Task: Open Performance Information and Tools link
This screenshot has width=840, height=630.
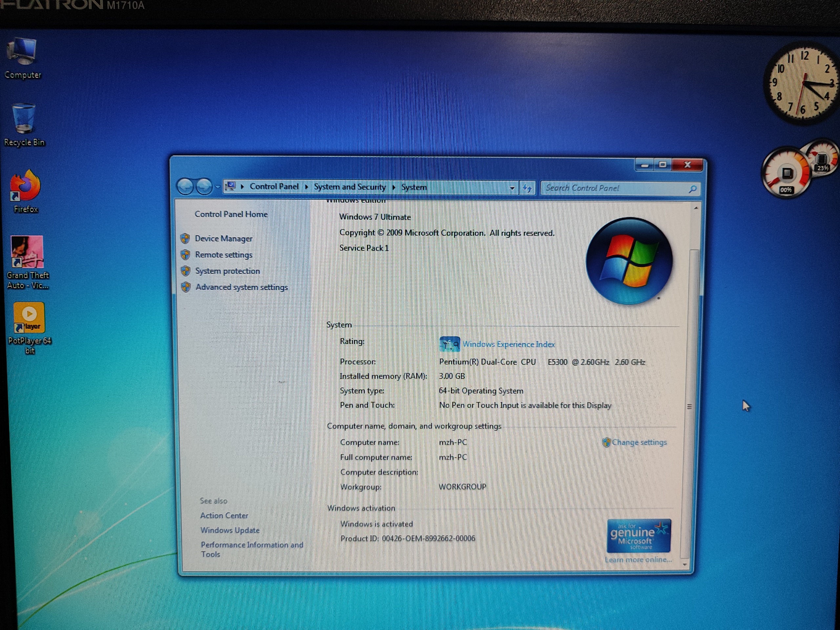Action: [x=252, y=550]
